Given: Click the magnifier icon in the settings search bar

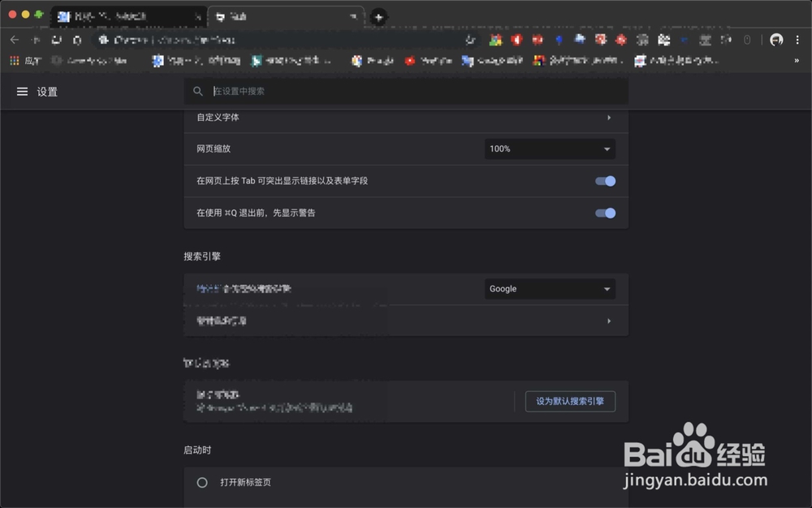Looking at the screenshot, I should (197, 91).
